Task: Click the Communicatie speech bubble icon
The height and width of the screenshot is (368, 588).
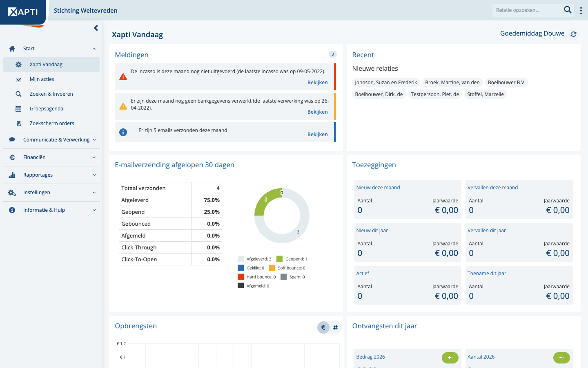Action: [x=12, y=140]
